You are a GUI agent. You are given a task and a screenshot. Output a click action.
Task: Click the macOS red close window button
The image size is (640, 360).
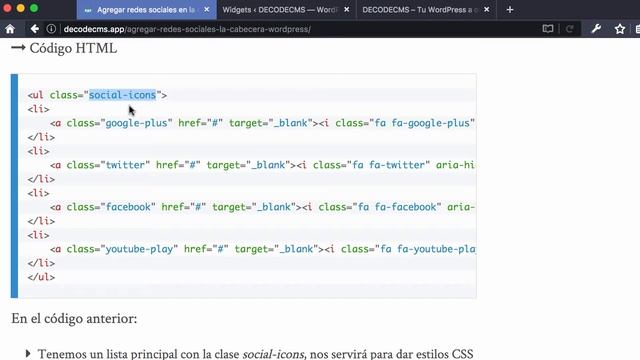(7, 8)
